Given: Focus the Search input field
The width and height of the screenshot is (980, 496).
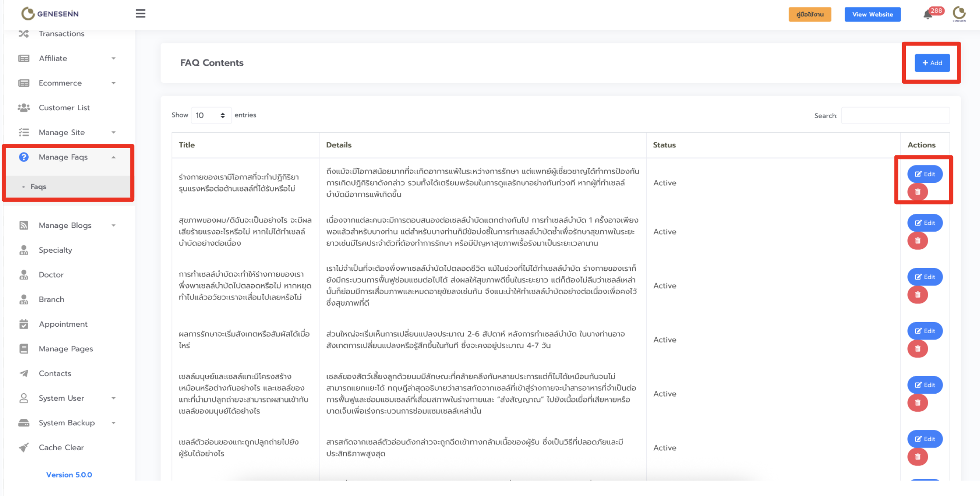Looking at the screenshot, I should coord(895,115).
